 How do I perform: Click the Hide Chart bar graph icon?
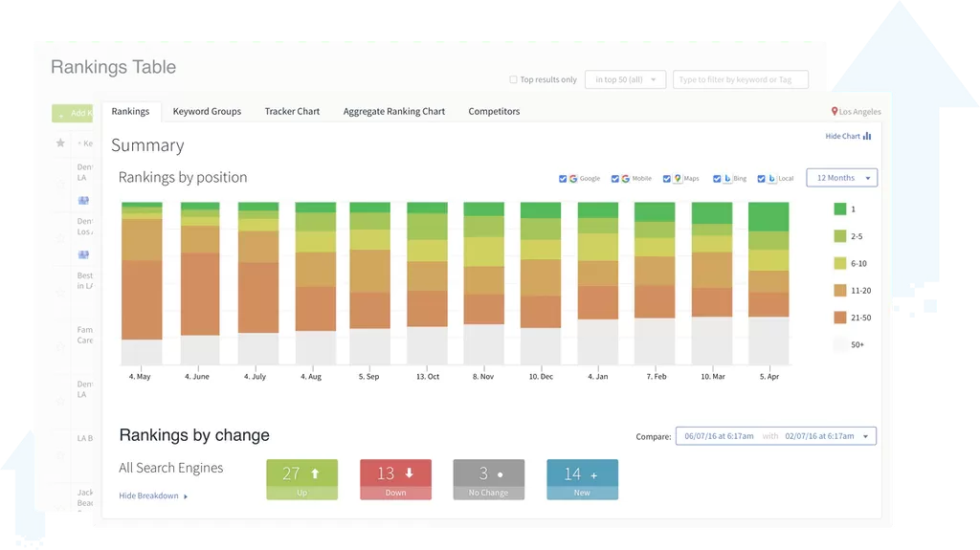click(867, 137)
